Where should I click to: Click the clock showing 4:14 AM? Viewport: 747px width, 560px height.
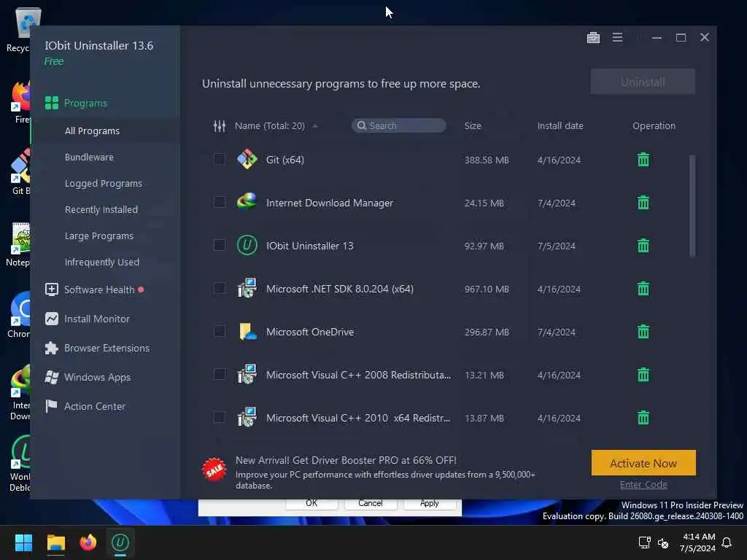(x=698, y=537)
